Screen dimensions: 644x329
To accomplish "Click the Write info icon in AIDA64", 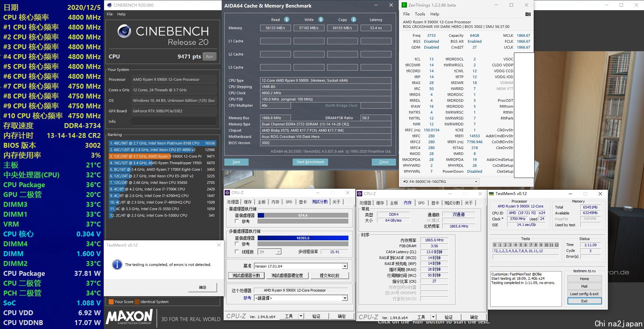I will [321, 19].
